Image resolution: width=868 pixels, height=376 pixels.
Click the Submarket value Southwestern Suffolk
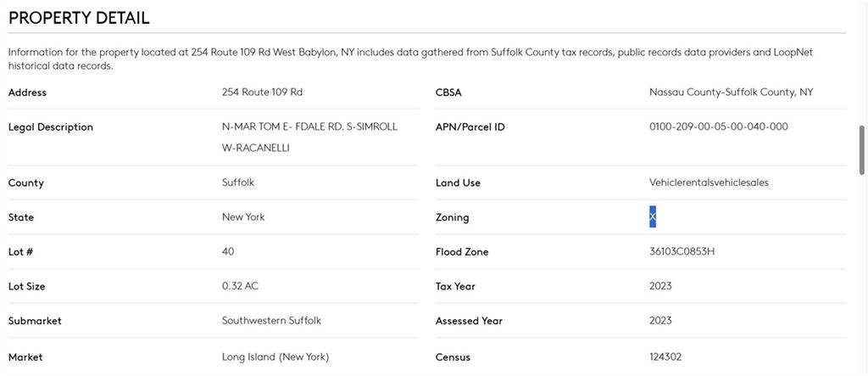click(271, 321)
